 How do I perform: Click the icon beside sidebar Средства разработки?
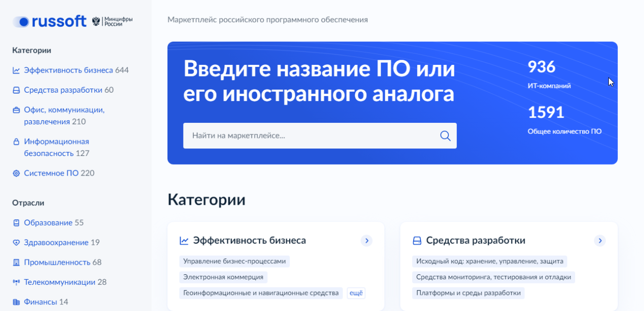point(16,91)
